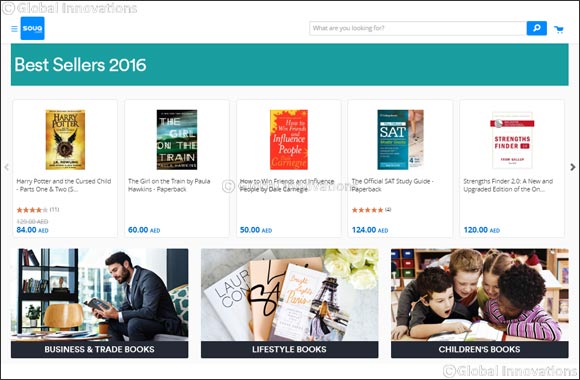Image resolution: width=580 pixels, height=380 pixels.
Task: Click Harry Potter star rating
Action: click(32, 210)
